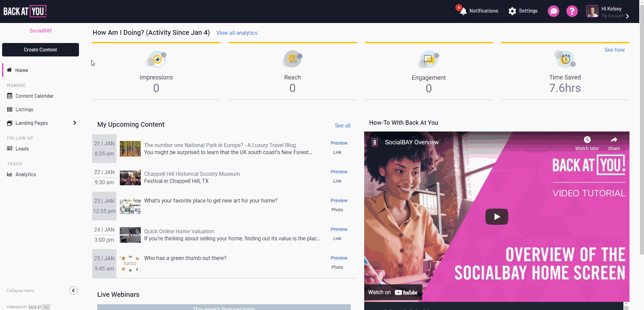Image resolution: width=644 pixels, height=310 pixels.
Task: Click the Hi Kelsey greeting
Action: [611, 9]
